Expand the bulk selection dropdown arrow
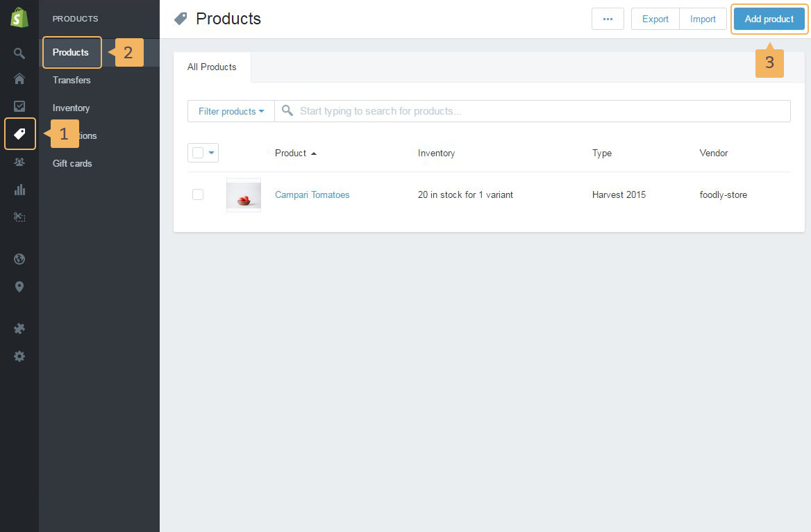The height and width of the screenshot is (532, 811). pyautogui.click(x=212, y=153)
